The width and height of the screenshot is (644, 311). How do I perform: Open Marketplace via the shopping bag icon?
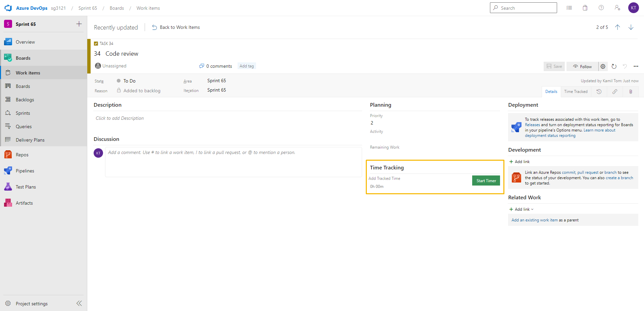click(x=585, y=7)
